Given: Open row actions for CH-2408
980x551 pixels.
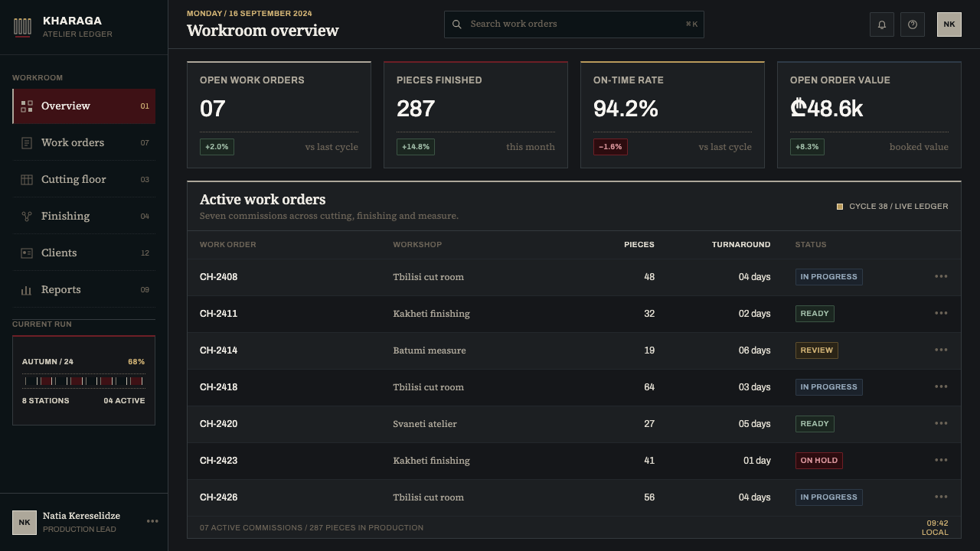Looking at the screenshot, I should tap(941, 277).
